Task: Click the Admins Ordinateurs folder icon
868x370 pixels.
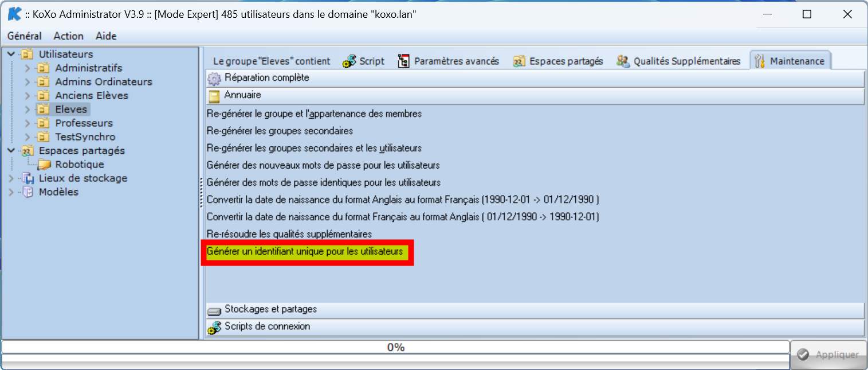Action: [44, 82]
